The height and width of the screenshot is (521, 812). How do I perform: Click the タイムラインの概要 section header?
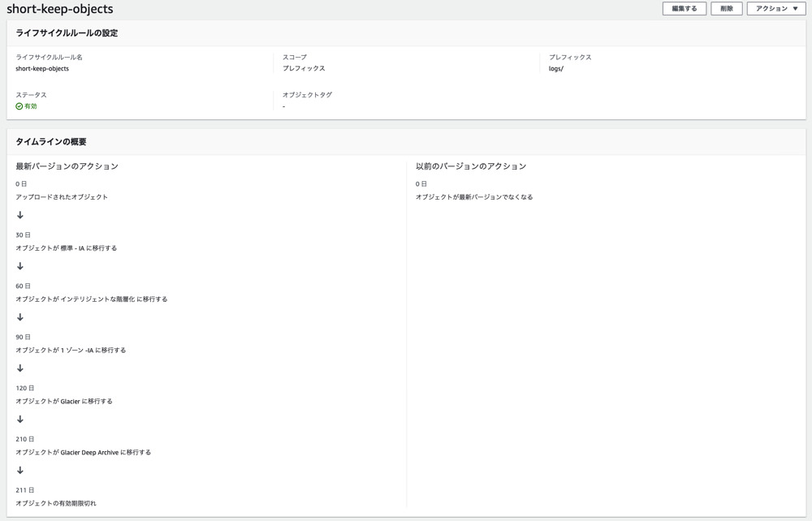coord(50,142)
